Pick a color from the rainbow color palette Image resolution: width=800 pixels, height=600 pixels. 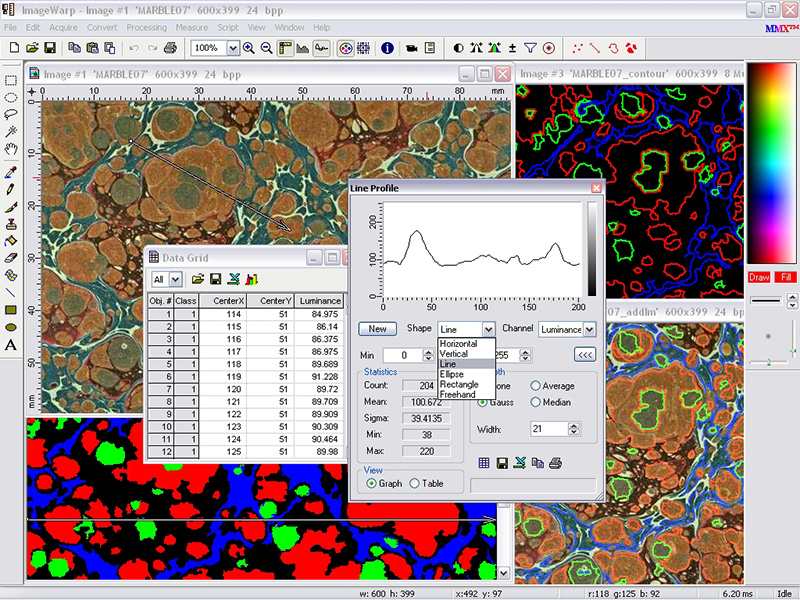click(770, 164)
